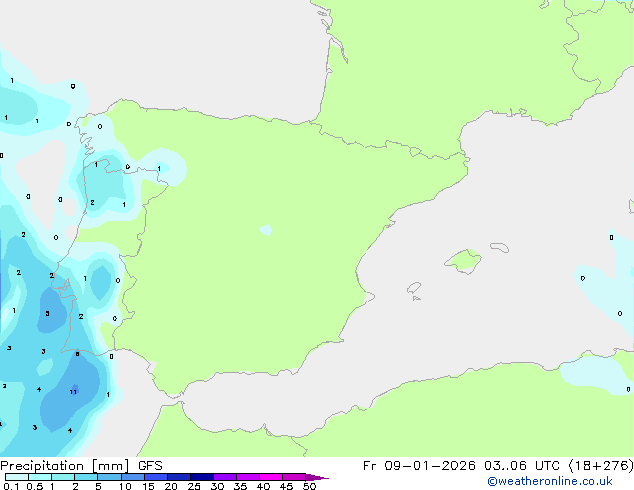Click the 10–15 mm legend swatch

pos(132,477)
